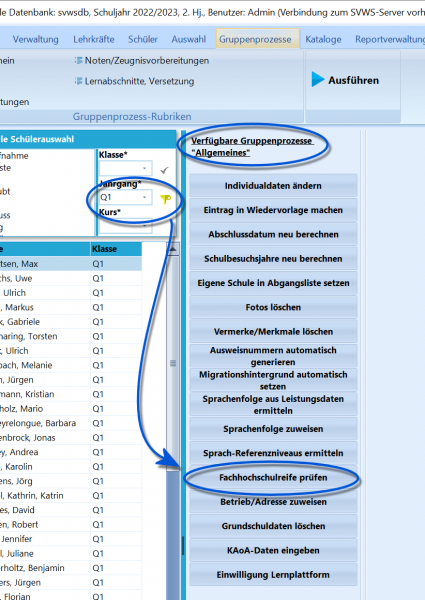Image resolution: width=425 pixels, height=600 pixels.
Task: Open the Jahrgang dropdown showing Q1
Action: click(x=125, y=197)
